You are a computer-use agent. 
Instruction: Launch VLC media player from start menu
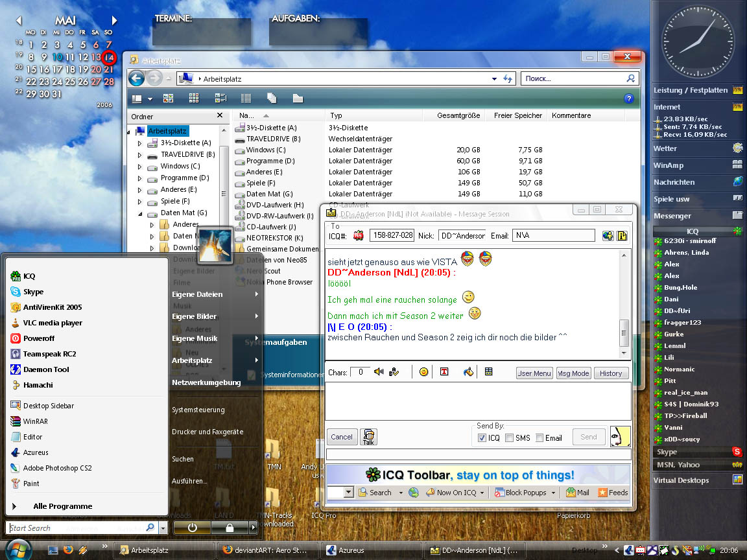click(53, 323)
